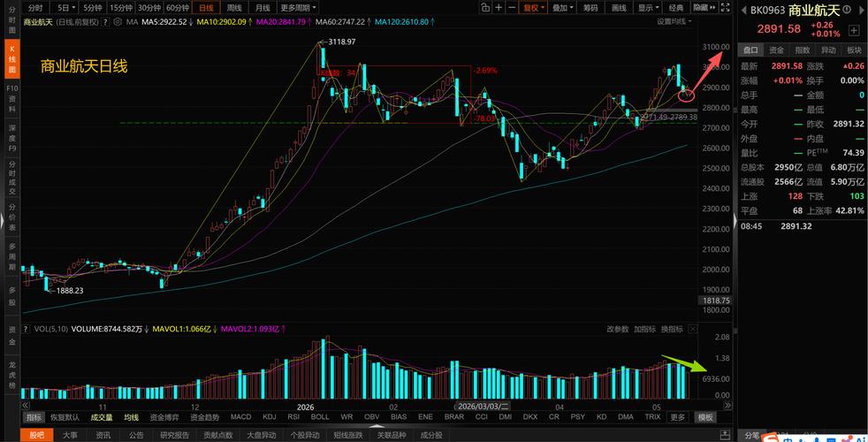Click gear settings icon beside 商业航天 title
The image size is (868, 442).
coord(118,22)
